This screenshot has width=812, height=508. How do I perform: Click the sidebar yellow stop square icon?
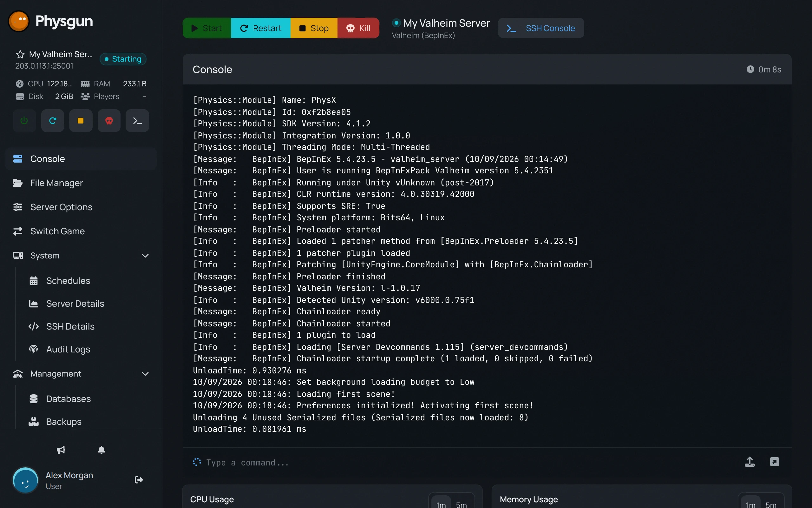point(81,121)
